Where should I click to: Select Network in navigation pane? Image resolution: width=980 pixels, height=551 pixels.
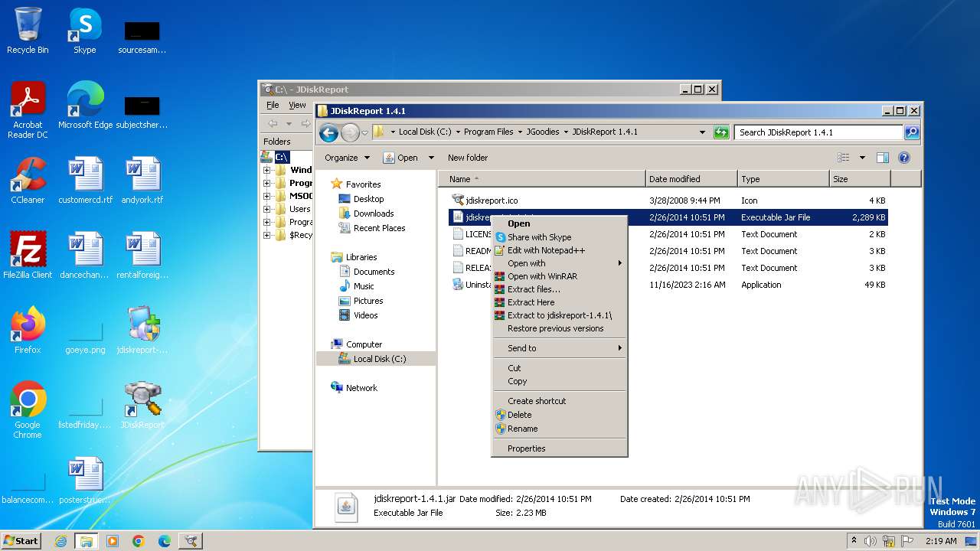tap(361, 388)
